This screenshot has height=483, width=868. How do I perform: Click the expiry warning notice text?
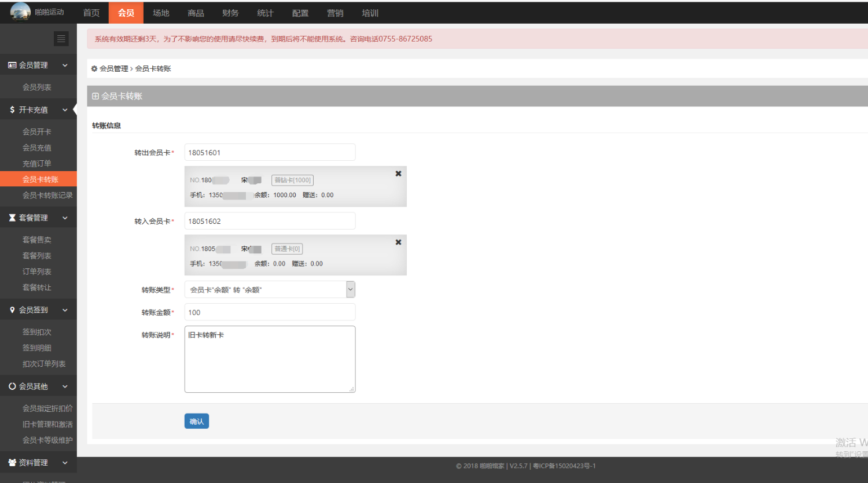pyautogui.click(x=263, y=39)
